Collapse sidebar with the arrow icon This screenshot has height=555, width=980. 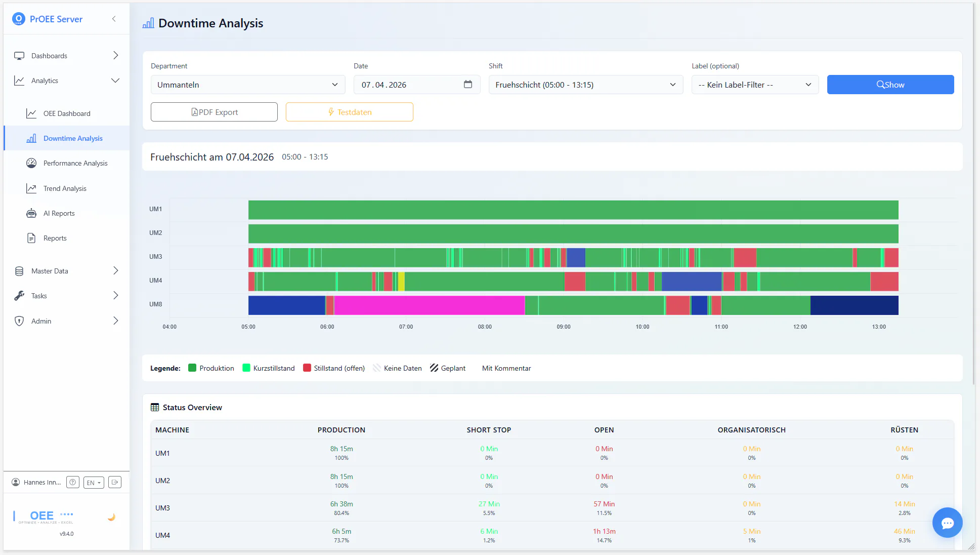(114, 19)
